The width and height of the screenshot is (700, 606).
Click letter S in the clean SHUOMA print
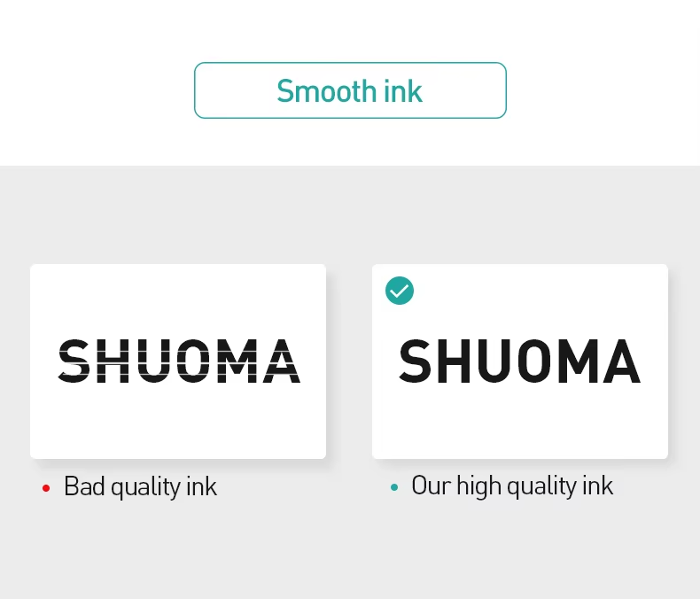click(419, 361)
